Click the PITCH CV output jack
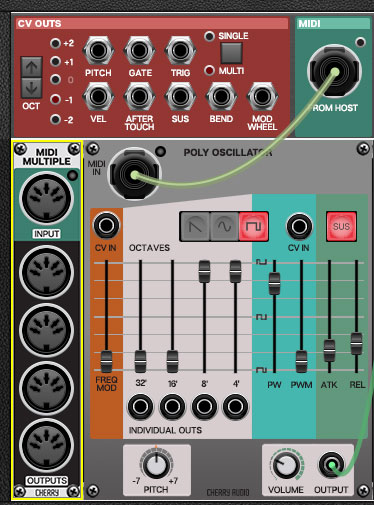Image resolution: width=374 pixels, height=505 pixels. tap(98, 51)
